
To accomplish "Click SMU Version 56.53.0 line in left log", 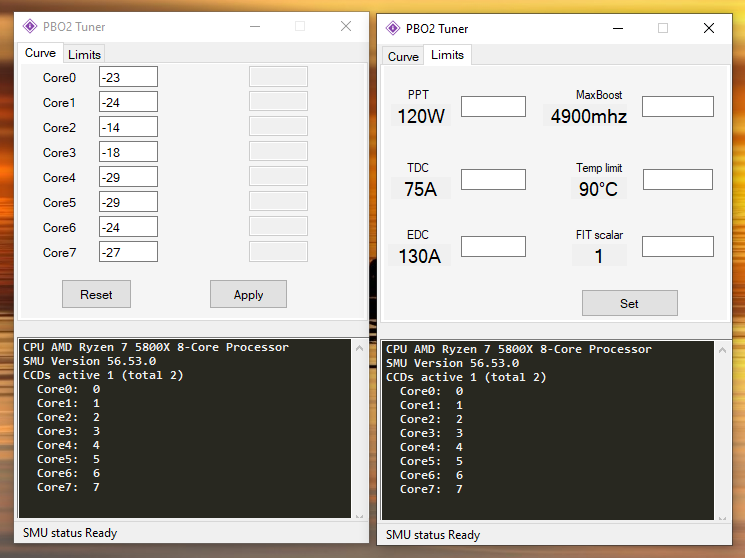I will 89,361.
